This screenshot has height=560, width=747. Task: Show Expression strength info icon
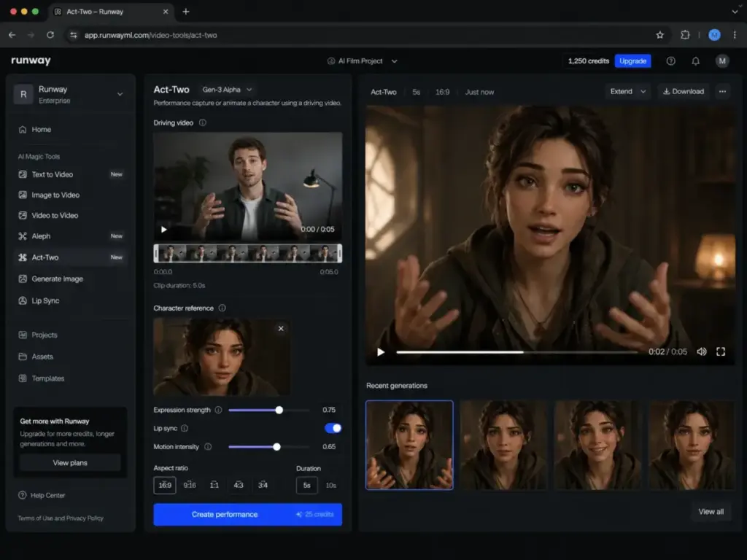tap(218, 410)
